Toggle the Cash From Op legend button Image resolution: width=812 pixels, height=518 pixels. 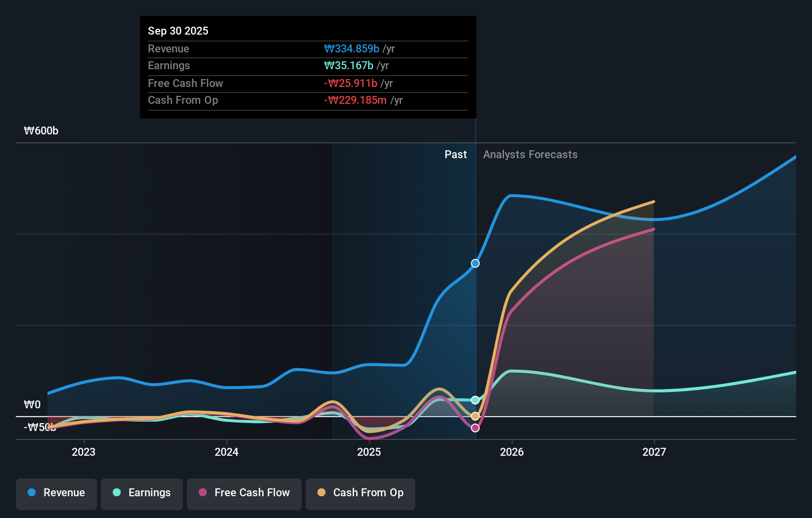click(x=361, y=493)
